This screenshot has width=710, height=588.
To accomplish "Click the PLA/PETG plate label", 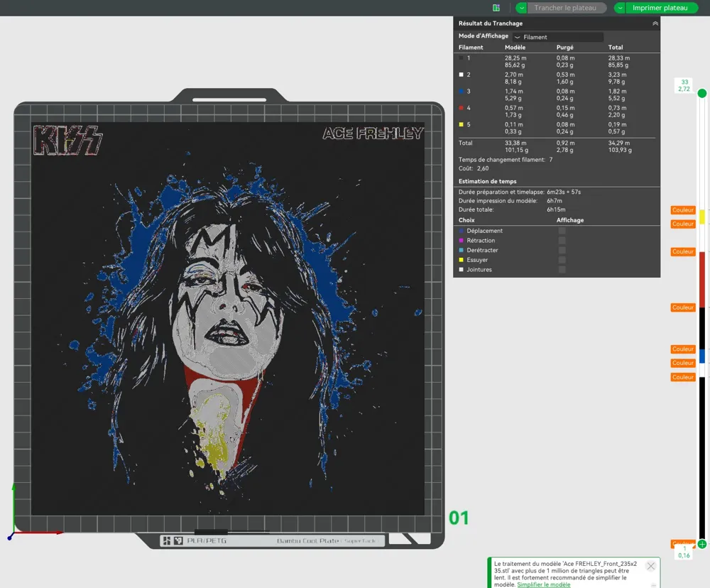I will [x=207, y=540].
